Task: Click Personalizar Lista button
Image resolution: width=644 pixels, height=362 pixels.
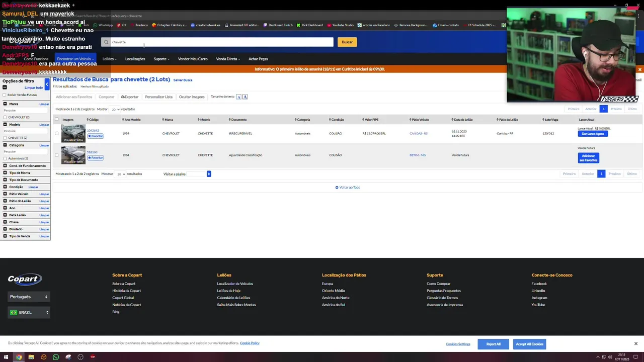Action: (x=158, y=97)
